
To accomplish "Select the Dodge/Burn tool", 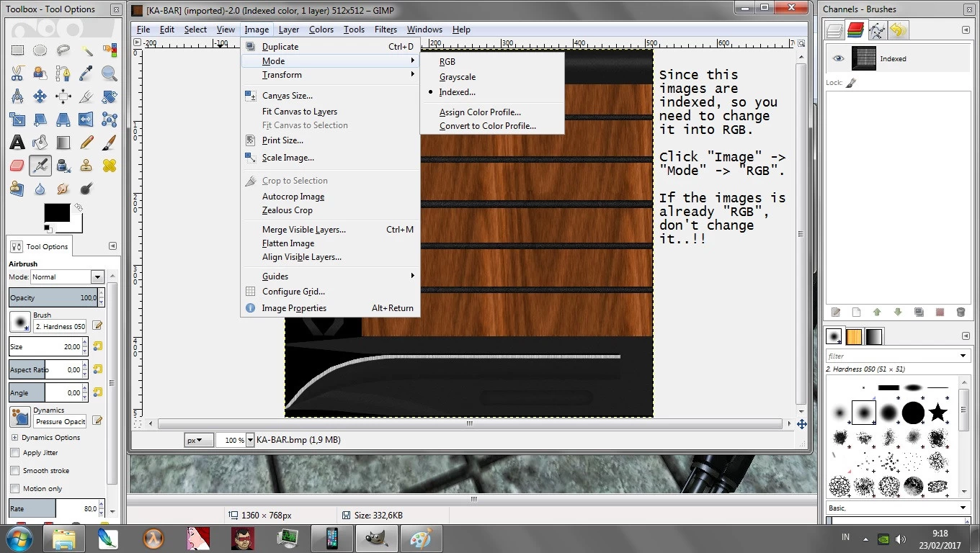I will click(x=86, y=189).
